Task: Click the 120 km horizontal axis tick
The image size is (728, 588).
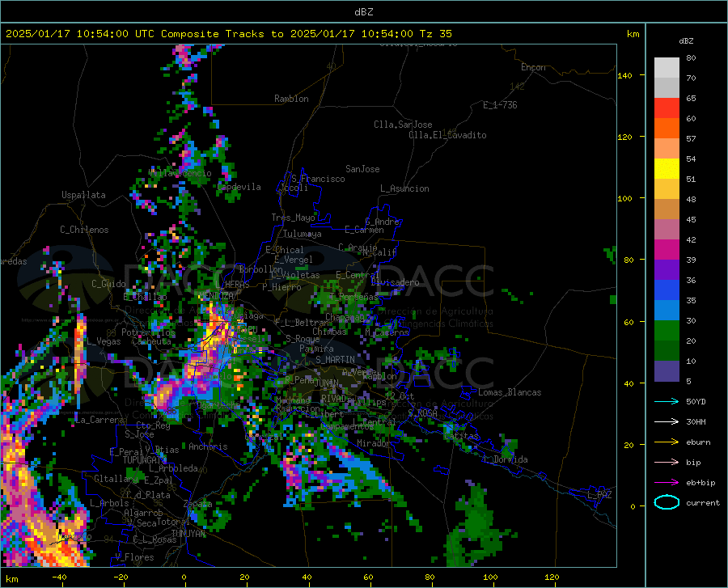Action: 552,577
